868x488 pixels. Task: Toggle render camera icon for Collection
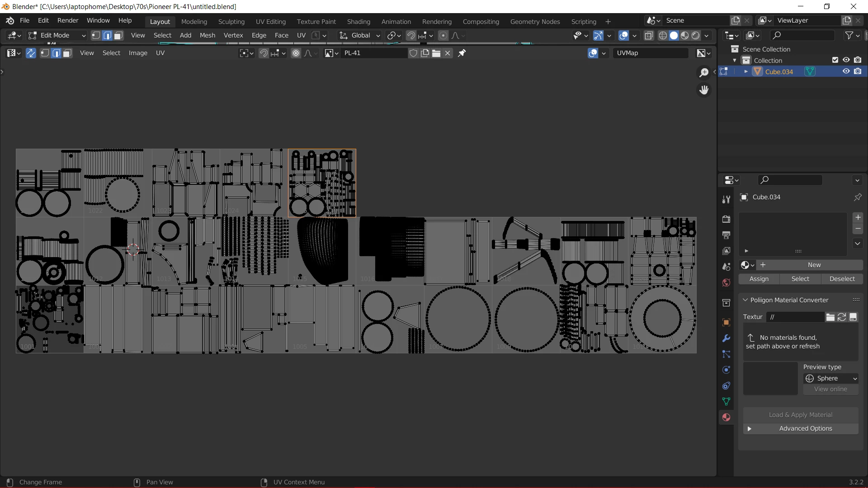(x=858, y=60)
